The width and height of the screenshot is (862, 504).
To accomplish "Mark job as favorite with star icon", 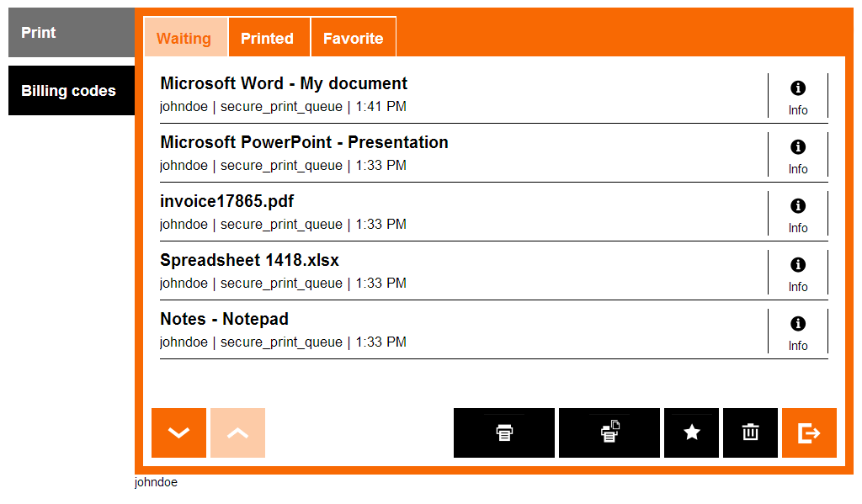I will point(691,432).
